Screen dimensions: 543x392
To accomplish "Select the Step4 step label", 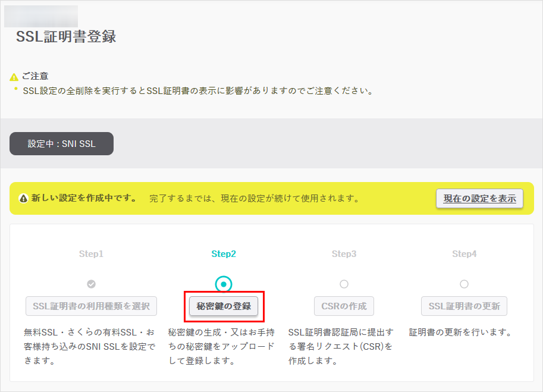I will (464, 253).
